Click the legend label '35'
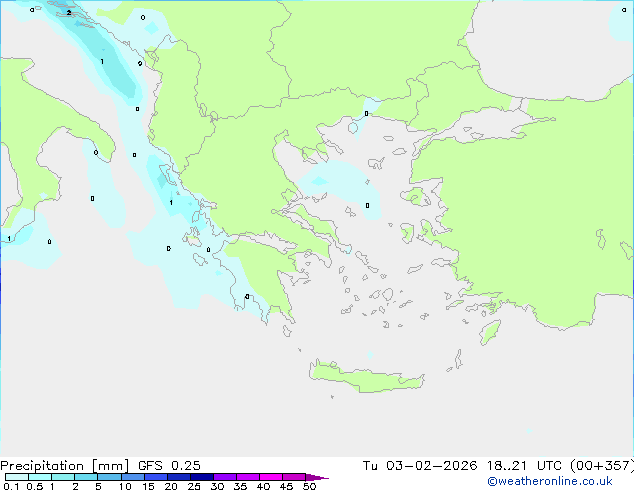Image resolution: width=634 pixels, height=490 pixels. (240, 486)
